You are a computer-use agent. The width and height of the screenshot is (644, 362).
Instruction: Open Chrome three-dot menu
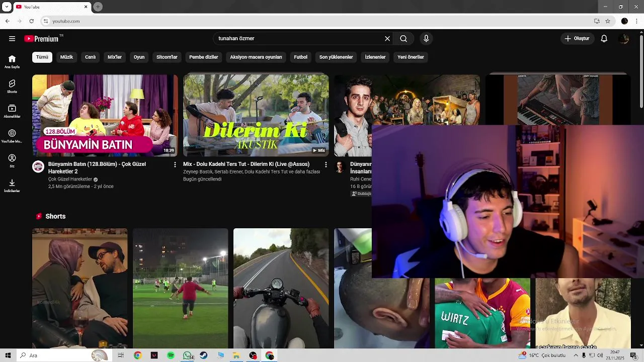637,21
